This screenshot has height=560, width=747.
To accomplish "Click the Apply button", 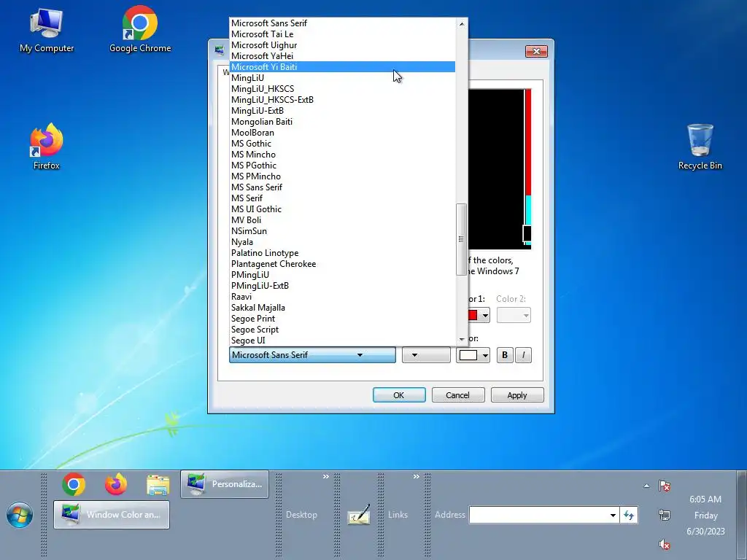I will (x=517, y=394).
